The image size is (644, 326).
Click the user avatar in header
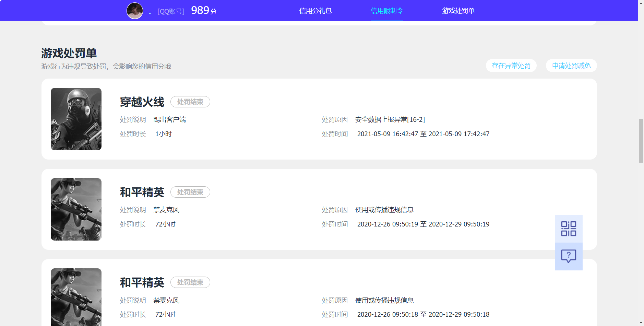click(135, 11)
